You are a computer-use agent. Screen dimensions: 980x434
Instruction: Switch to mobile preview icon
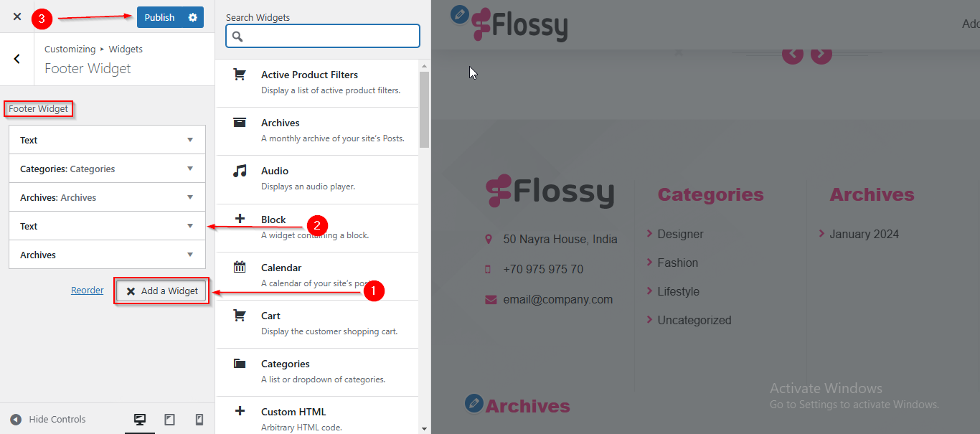pyautogui.click(x=199, y=420)
